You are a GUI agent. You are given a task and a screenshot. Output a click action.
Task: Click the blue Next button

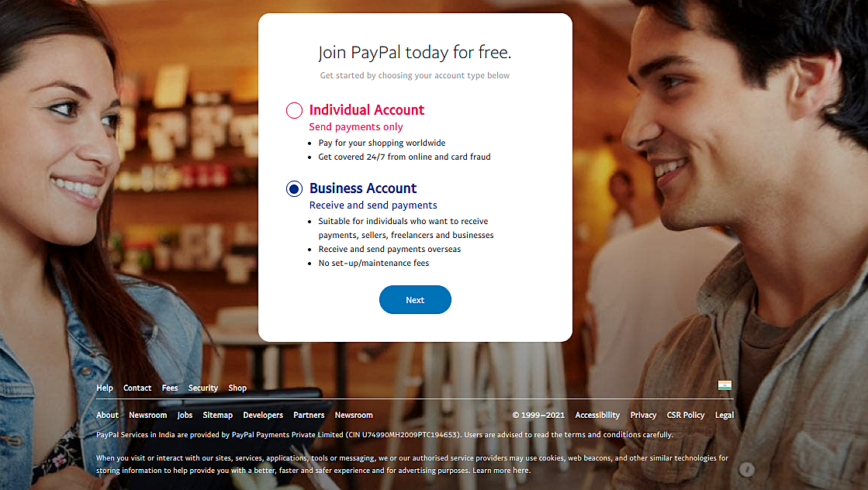tap(415, 300)
